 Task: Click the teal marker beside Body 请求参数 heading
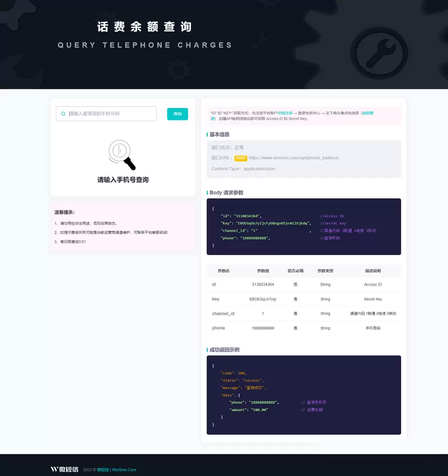(x=207, y=193)
